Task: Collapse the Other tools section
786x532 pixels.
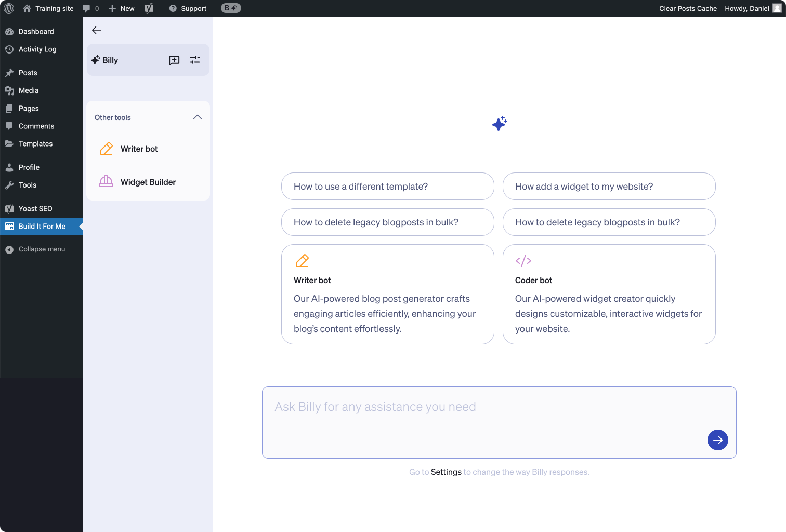Action: click(197, 117)
